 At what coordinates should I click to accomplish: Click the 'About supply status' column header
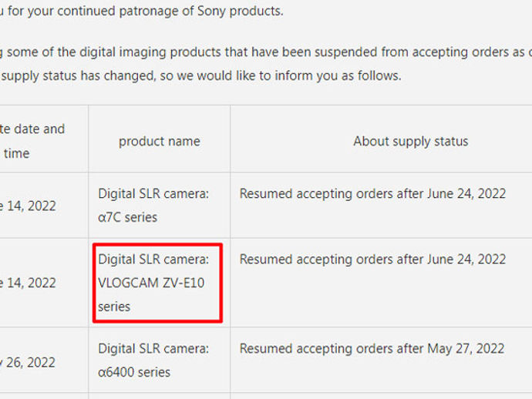click(x=410, y=142)
